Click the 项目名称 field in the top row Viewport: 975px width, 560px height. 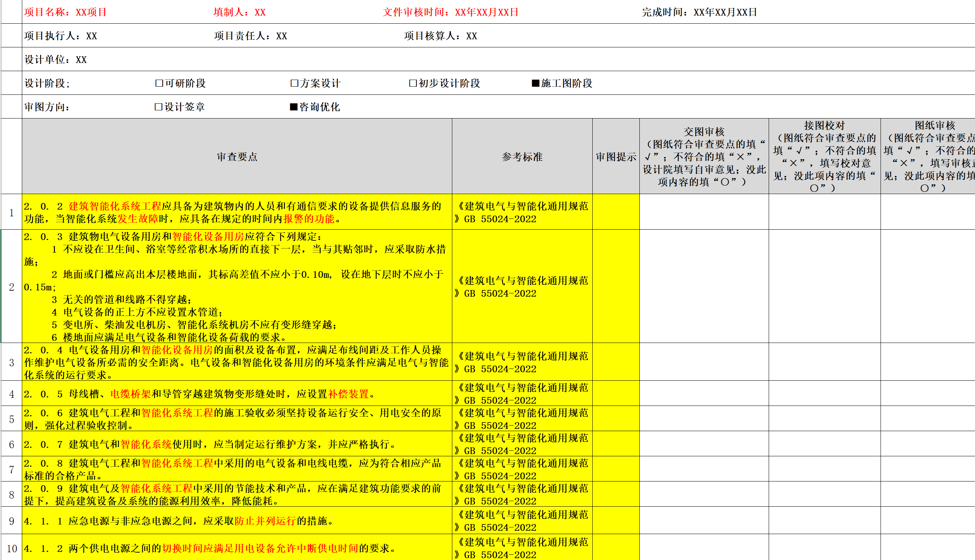pos(66,12)
